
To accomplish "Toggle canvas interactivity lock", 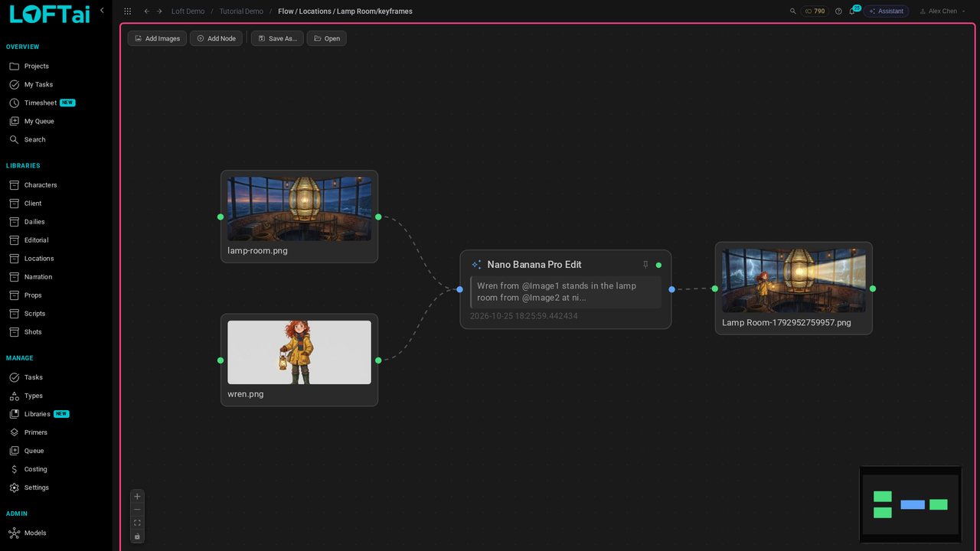I will point(137,536).
